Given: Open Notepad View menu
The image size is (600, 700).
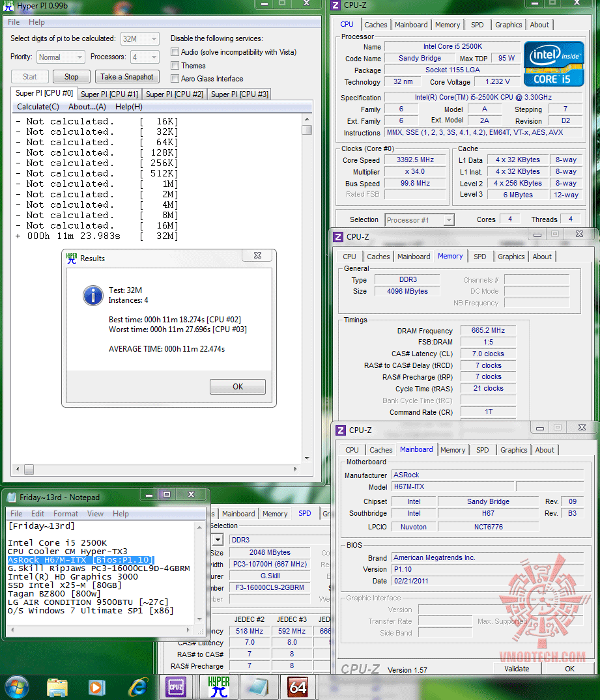Looking at the screenshot, I should coord(95,514).
